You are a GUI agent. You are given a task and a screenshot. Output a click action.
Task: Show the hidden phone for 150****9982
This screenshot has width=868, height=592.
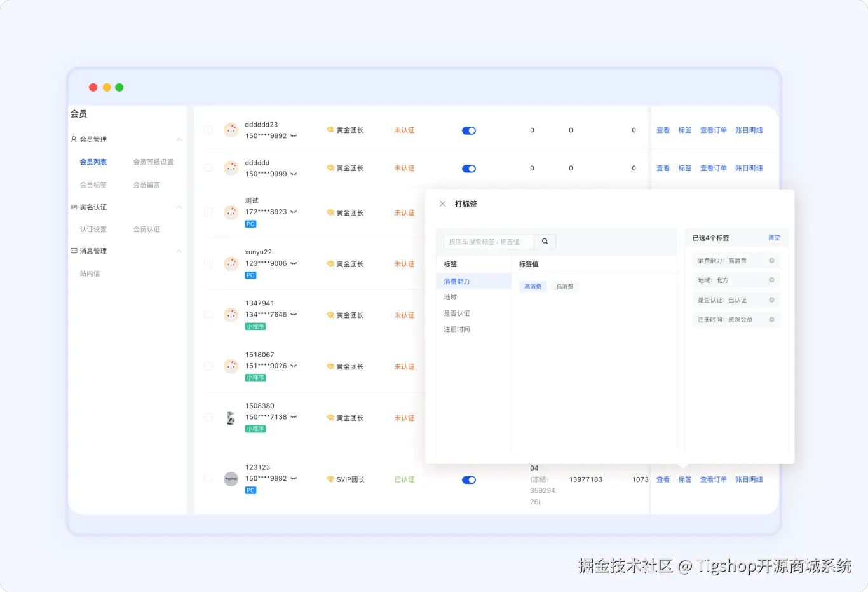tap(294, 479)
